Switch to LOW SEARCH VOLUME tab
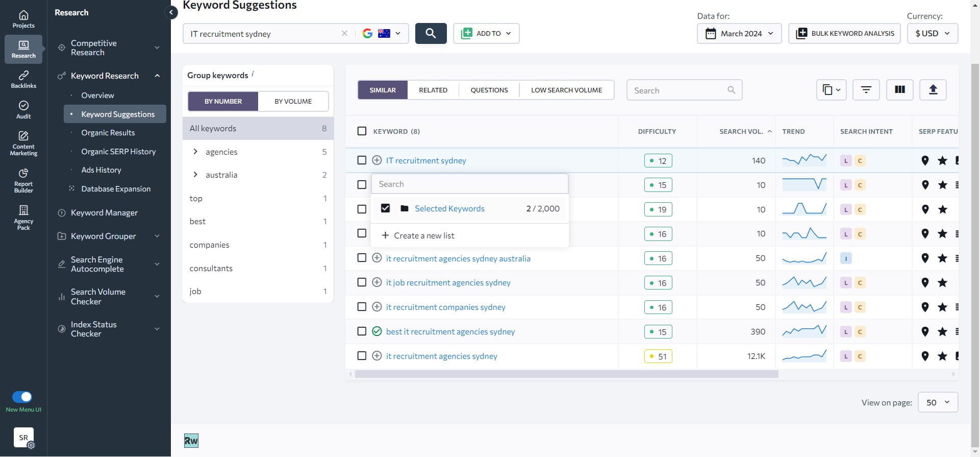The image size is (980, 457). [x=566, y=90]
